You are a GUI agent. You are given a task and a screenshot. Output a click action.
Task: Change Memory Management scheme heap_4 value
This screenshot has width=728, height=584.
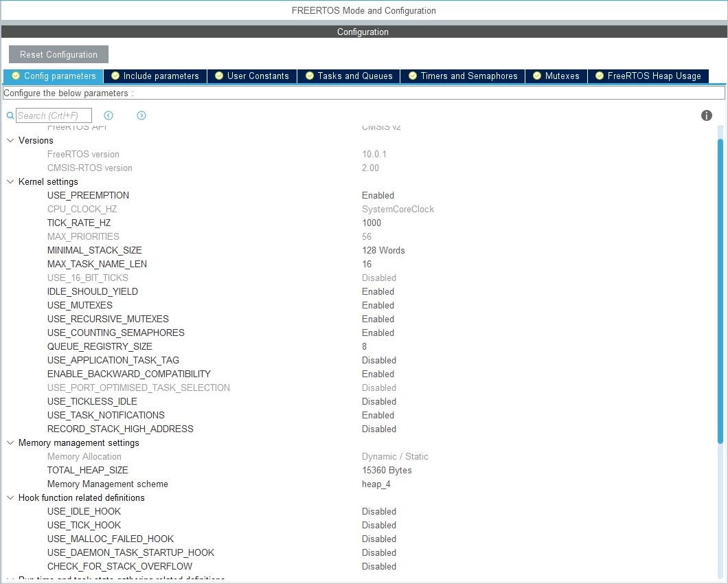(376, 484)
